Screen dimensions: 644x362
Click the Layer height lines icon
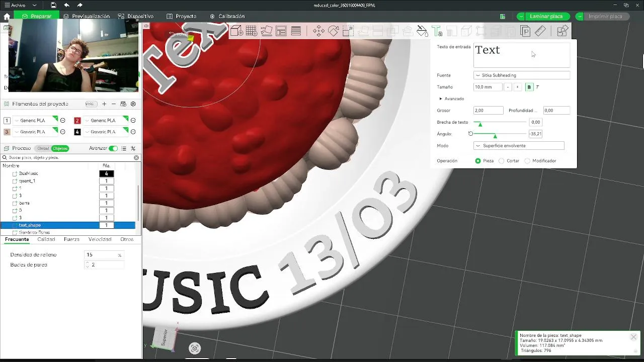coord(296,31)
